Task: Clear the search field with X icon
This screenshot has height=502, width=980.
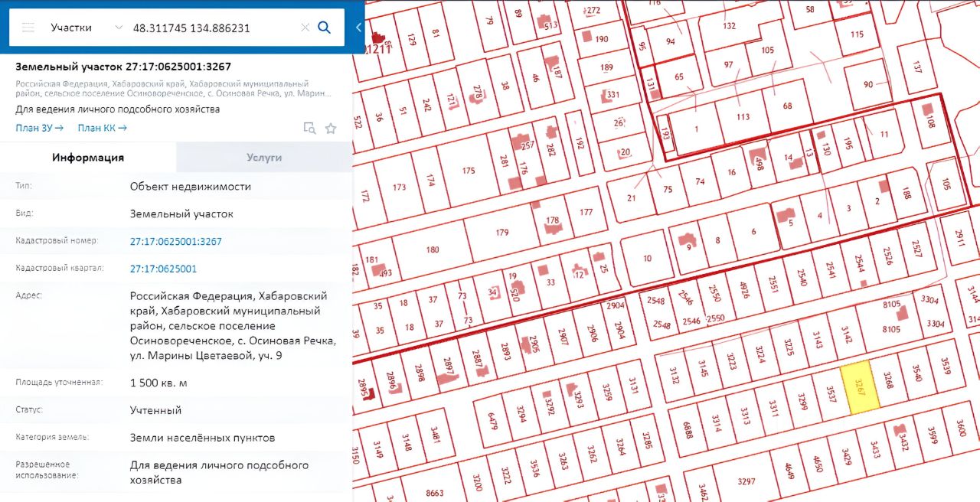Action: coord(305,28)
